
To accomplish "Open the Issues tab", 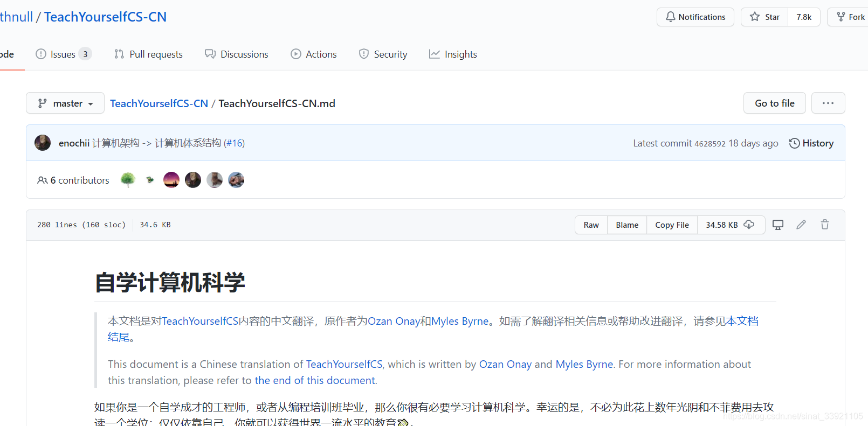I will pyautogui.click(x=64, y=54).
